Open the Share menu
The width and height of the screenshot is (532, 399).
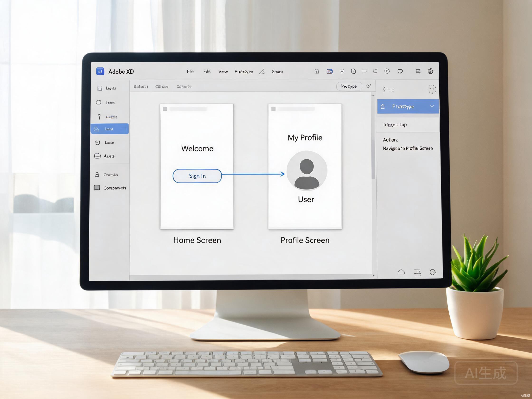point(277,71)
